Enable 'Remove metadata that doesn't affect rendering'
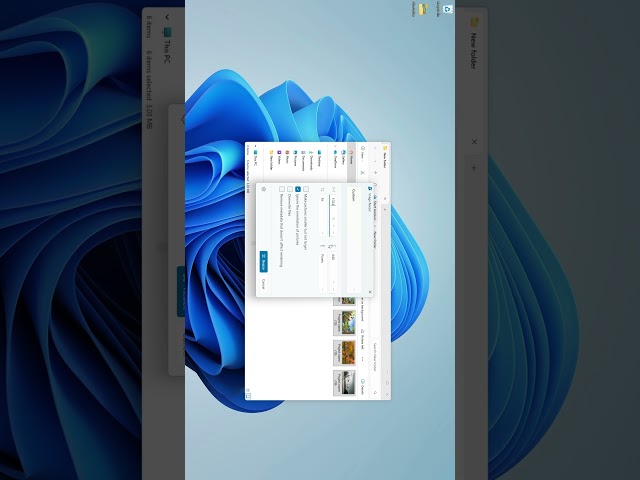Screen dimensions: 640x480 (282, 189)
